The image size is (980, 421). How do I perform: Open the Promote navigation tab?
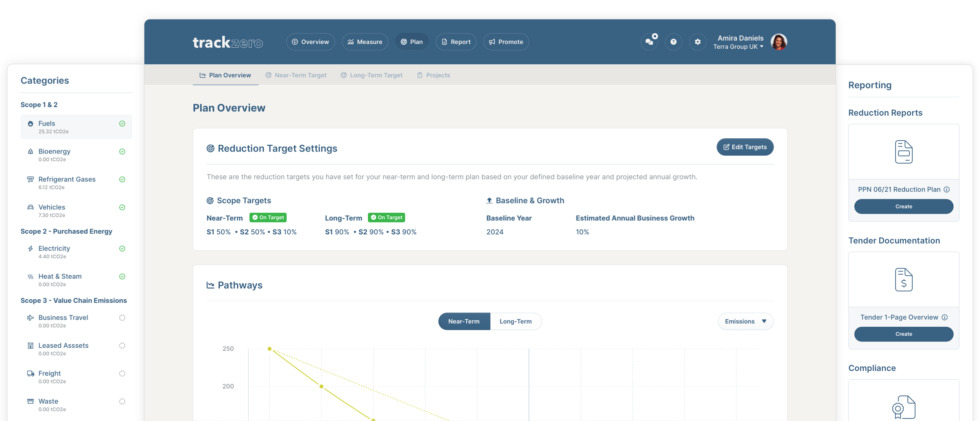pyautogui.click(x=506, y=42)
